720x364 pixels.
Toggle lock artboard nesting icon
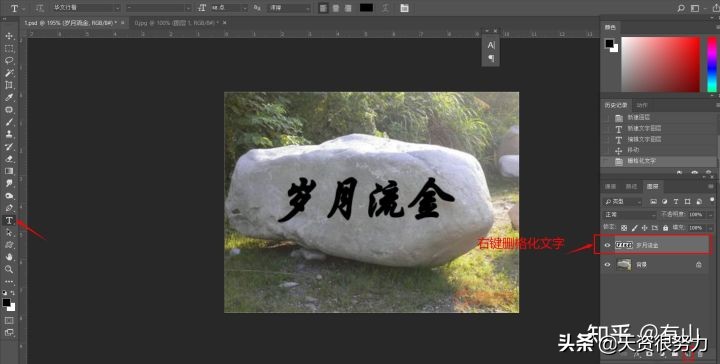click(655, 228)
